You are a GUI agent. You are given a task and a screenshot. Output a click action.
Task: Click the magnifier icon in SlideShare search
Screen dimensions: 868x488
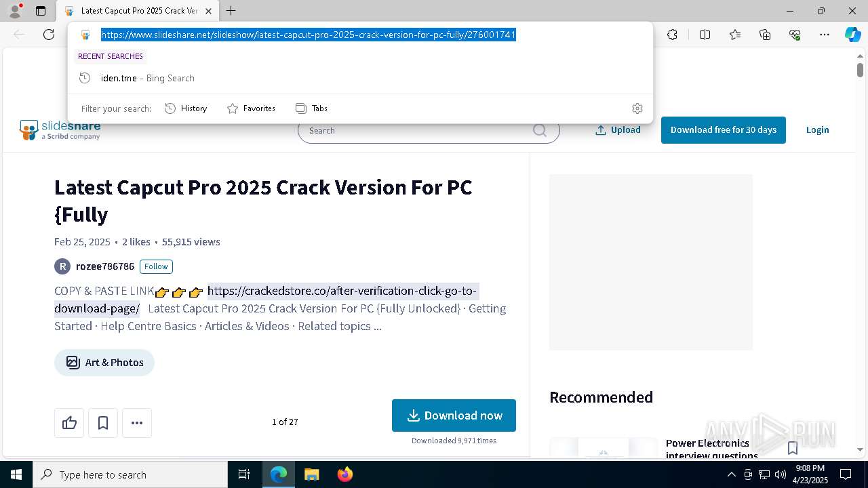540,131
